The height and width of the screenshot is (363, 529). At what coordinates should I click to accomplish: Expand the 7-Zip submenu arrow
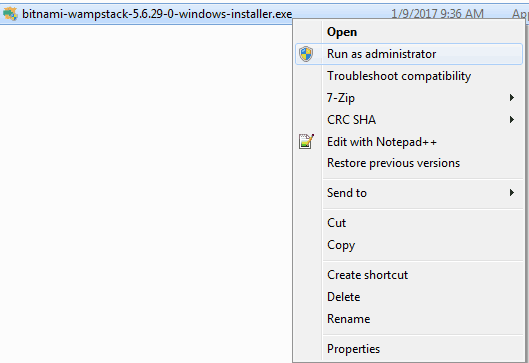pos(512,98)
